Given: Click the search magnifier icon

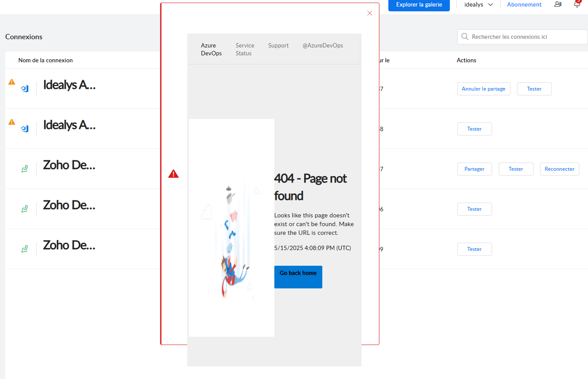Looking at the screenshot, I should pos(465,37).
